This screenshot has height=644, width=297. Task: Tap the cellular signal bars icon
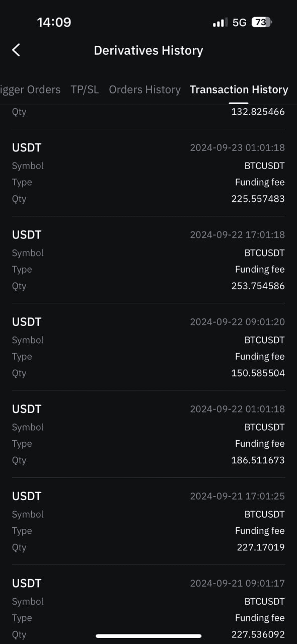pos(220,23)
